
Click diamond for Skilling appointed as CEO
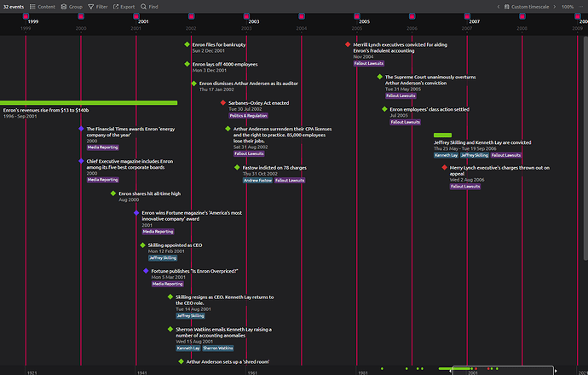coord(142,245)
